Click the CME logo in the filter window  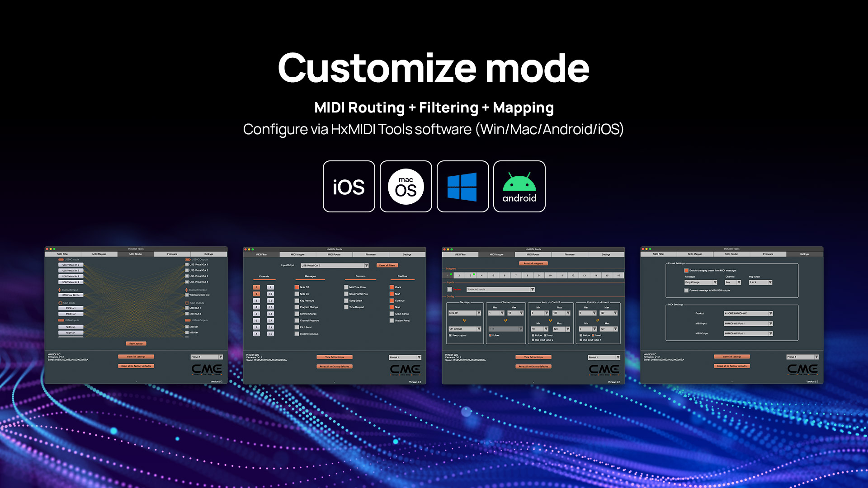coord(405,370)
